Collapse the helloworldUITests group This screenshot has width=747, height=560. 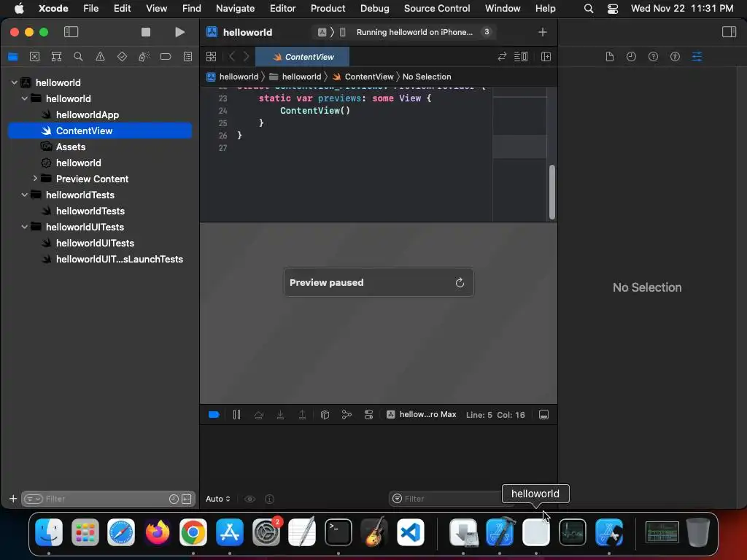24,227
